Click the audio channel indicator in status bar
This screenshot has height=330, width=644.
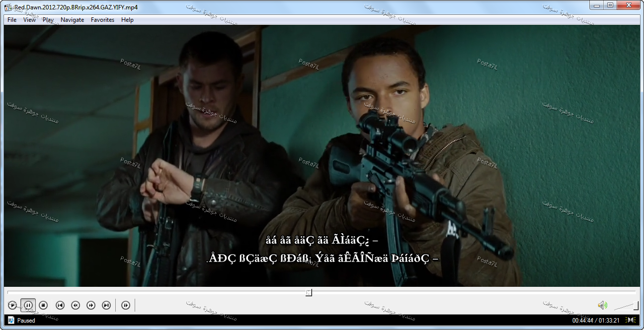[631, 320]
